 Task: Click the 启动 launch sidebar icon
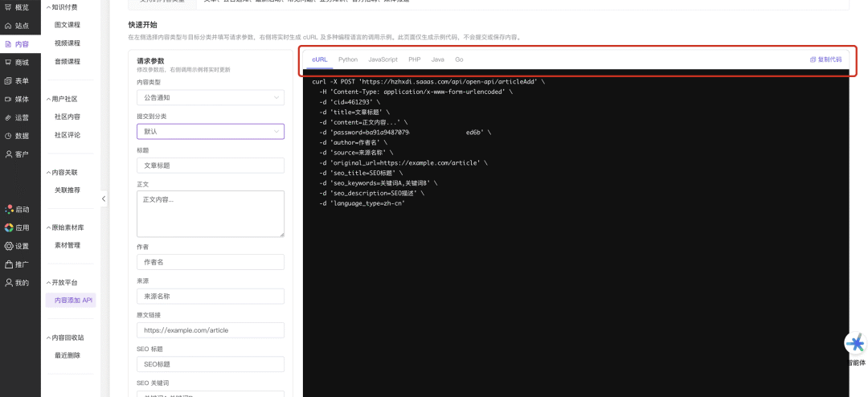9,209
